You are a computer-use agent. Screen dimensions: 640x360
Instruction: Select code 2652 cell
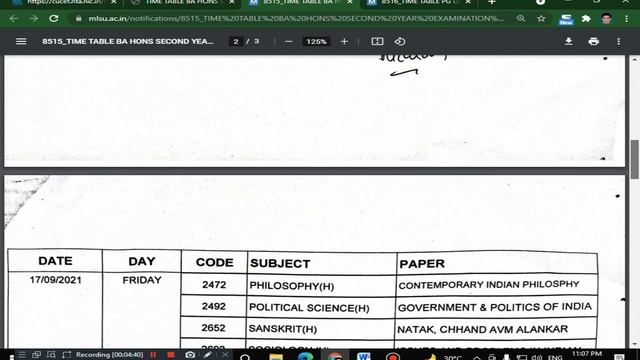[x=213, y=328]
